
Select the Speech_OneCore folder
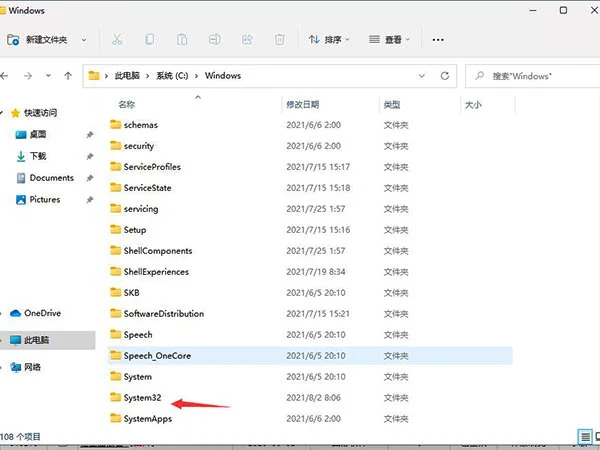[310, 356]
